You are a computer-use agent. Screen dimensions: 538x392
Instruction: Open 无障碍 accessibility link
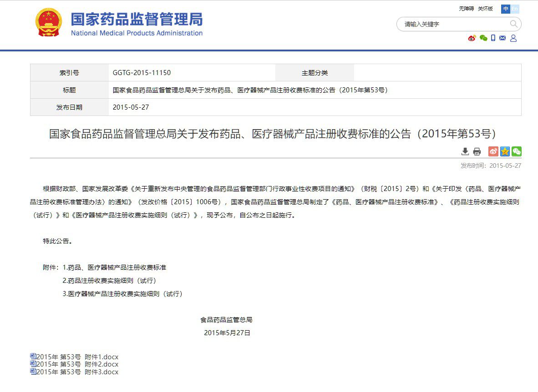(466, 9)
